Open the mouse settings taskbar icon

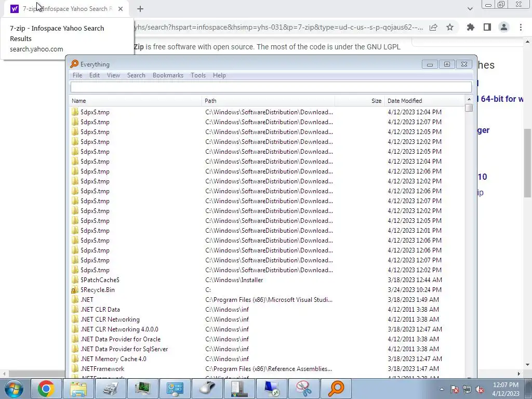click(207, 389)
